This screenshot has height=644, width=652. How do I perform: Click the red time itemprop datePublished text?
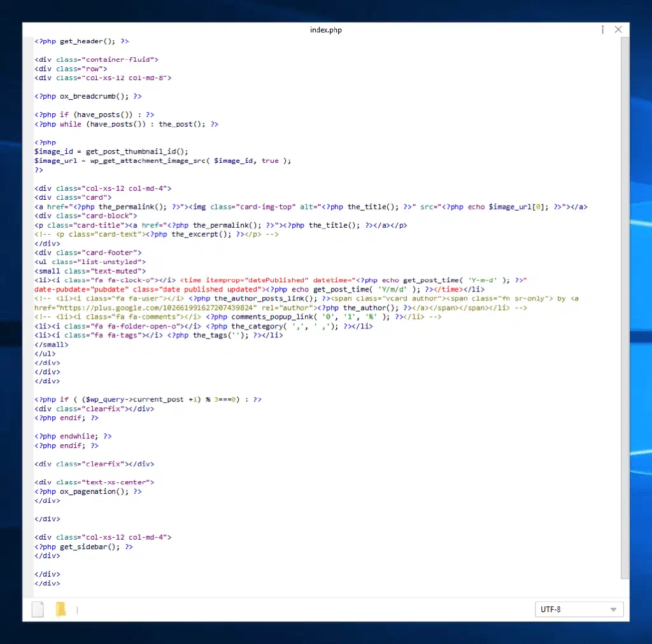[244, 280]
